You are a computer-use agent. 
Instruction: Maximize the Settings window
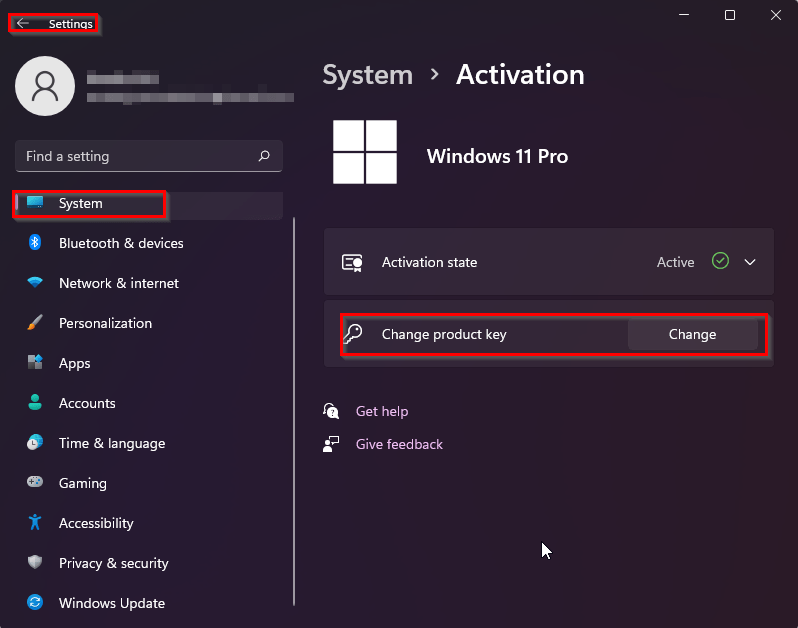[x=730, y=15]
